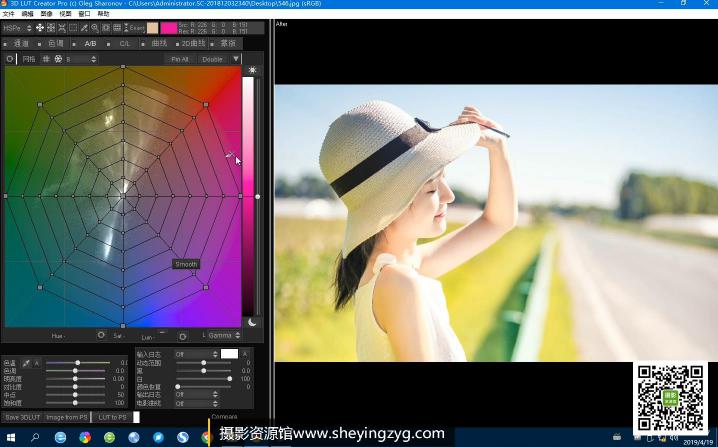This screenshot has width=718, height=447.
Task: Click the moon icon below luminance bar
Action: point(252,322)
